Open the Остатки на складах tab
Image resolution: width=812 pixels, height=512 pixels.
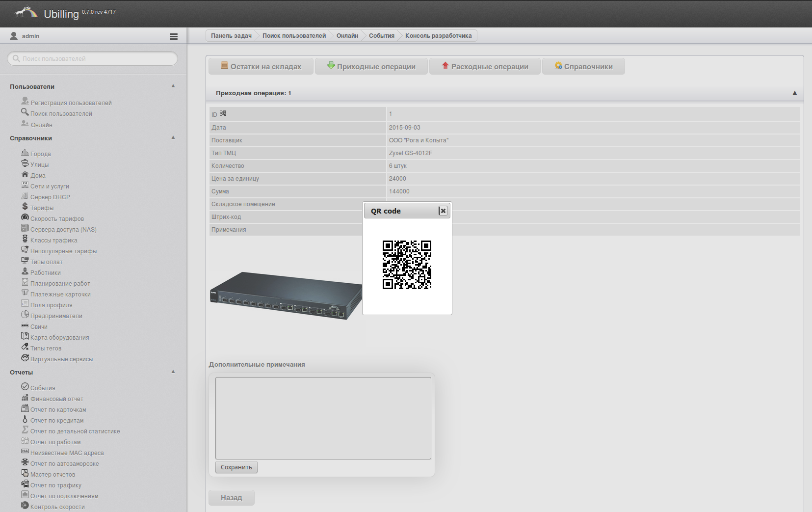tap(261, 67)
